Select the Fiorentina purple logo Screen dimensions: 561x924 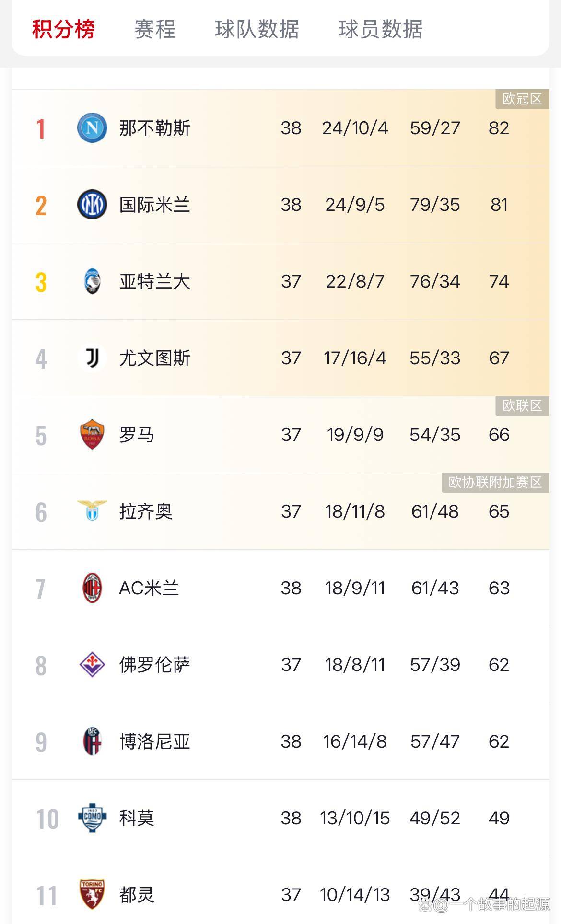pyautogui.click(x=92, y=664)
